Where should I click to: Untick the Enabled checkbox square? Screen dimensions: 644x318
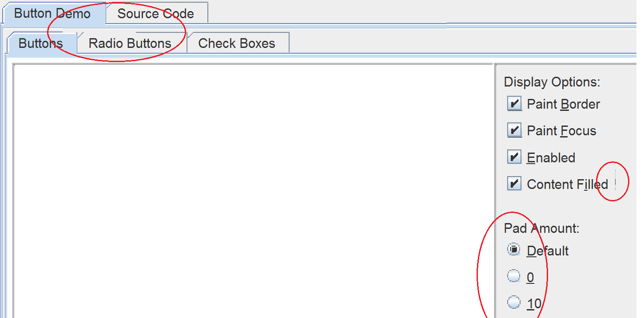tap(514, 157)
